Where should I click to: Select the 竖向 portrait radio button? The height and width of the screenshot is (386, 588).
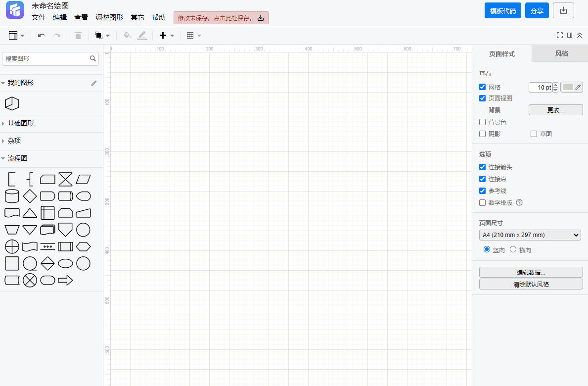tap(487, 249)
